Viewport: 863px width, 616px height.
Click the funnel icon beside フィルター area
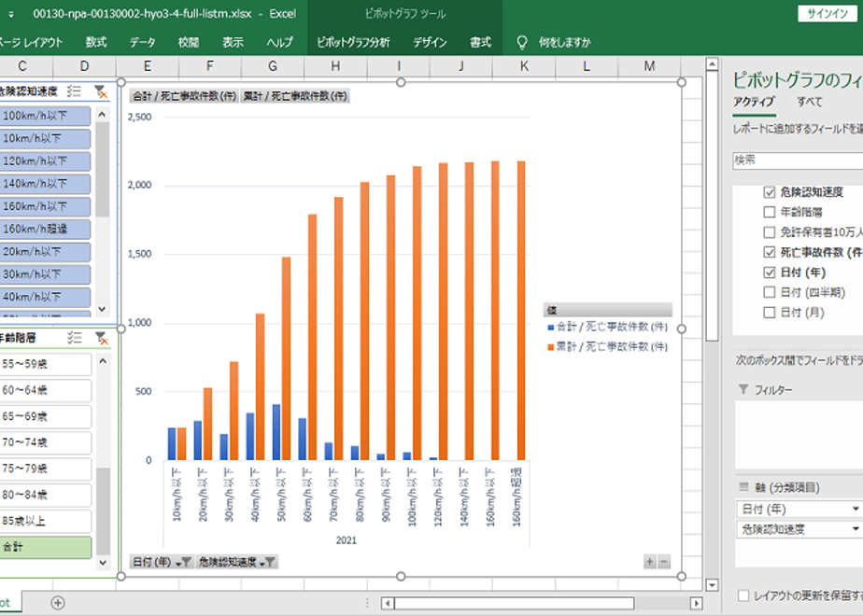[x=743, y=389]
